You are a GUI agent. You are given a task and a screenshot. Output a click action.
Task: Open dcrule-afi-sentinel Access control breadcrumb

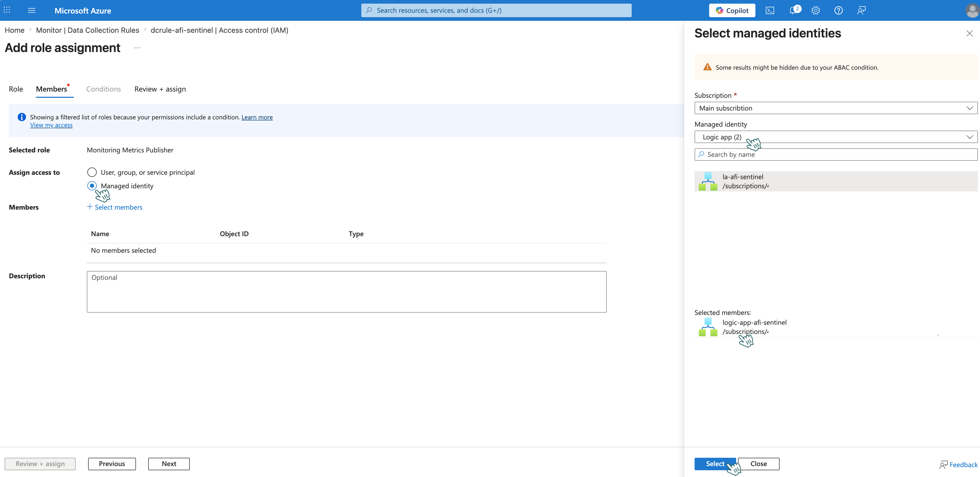pos(219,30)
